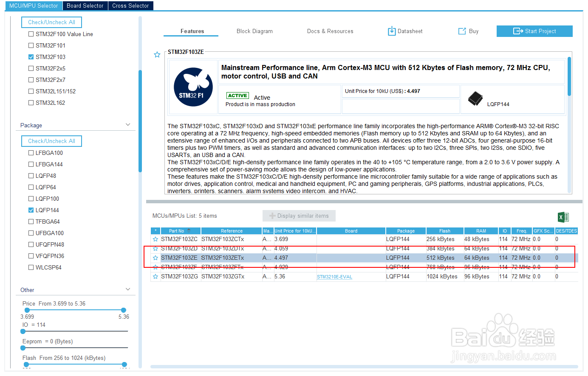This screenshot has height=376, width=588.
Task: Click the Datasheet download icon
Action: (392, 31)
